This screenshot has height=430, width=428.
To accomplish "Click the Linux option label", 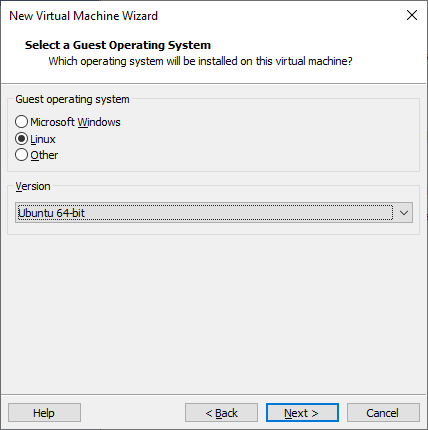I will 43,139.
